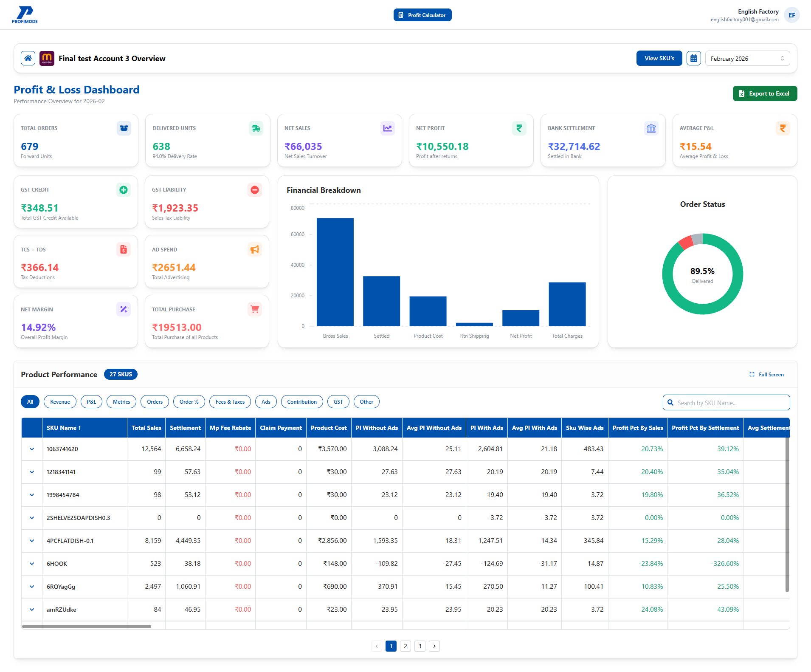This screenshot has width=811, height=672.
Task: Enable the GST filter pill
Action: (x=338, y=401)
